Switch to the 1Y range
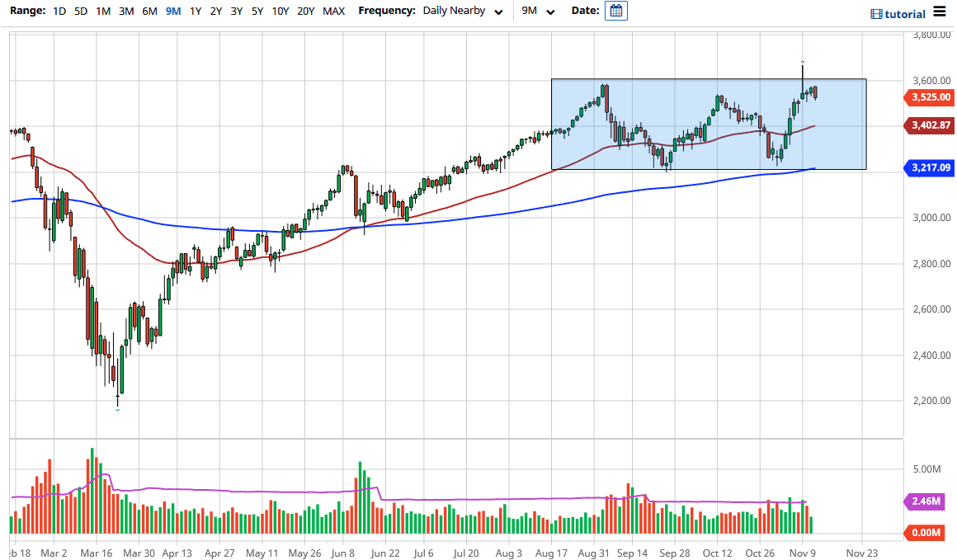 click(195, 12)
